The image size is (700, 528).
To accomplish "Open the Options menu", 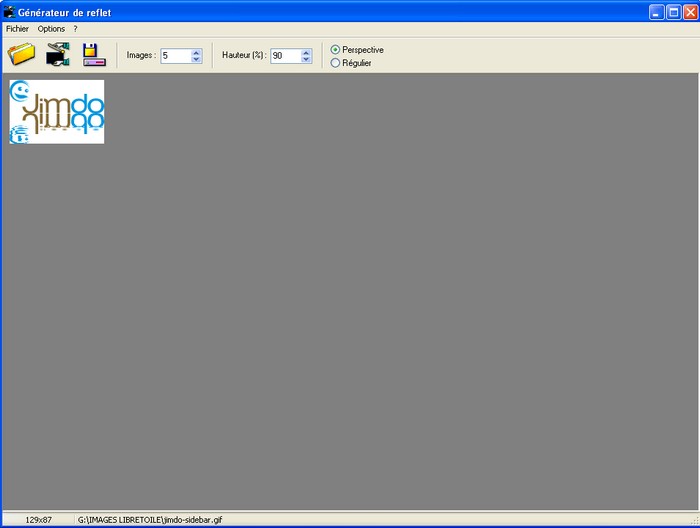I will click(x=51, y=29).
